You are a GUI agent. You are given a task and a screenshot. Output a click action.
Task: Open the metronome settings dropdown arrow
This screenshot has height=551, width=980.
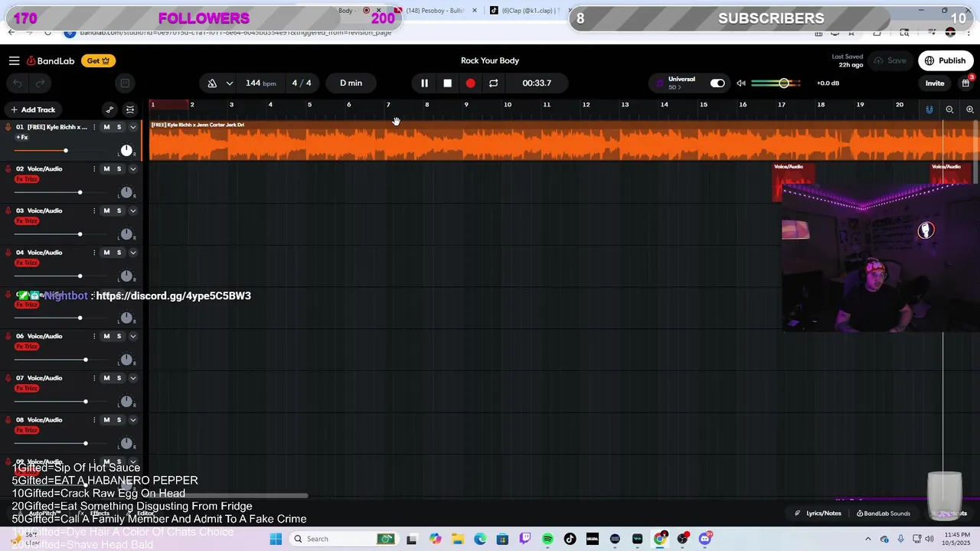(229, 83)
